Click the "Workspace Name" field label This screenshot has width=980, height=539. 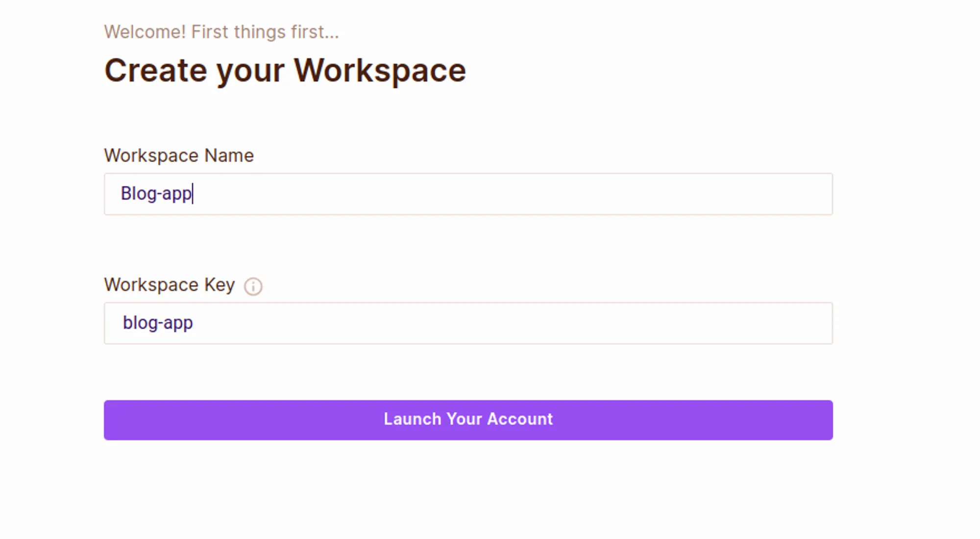pyautogui.click(x=179, y=156)
